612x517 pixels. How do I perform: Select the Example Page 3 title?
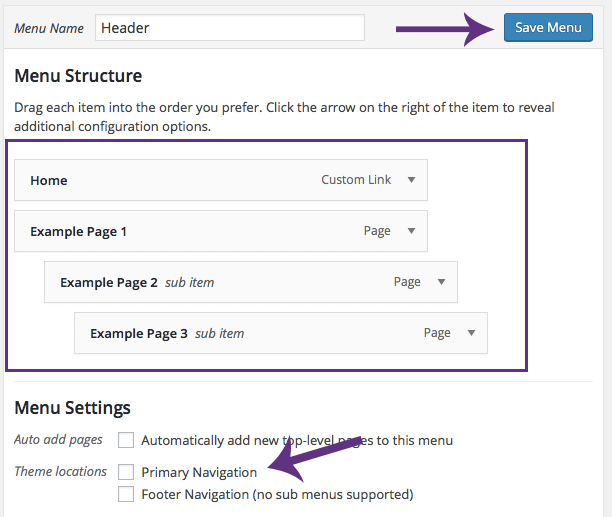tap(138, 334)
